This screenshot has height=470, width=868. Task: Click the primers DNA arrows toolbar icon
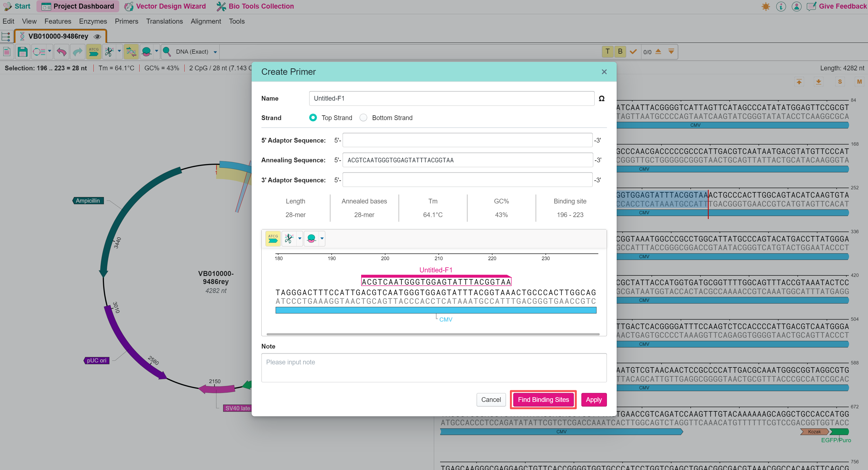pos(131,52)
